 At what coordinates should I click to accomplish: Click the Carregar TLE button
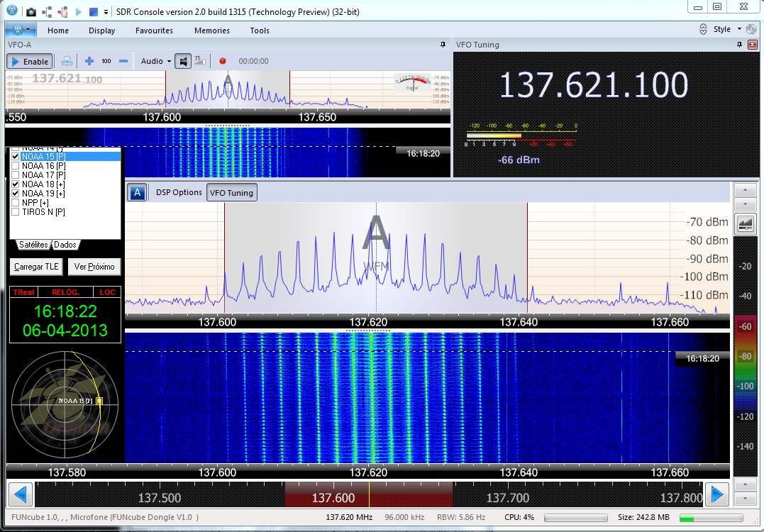pyautogui.click(x=35, y=267)
